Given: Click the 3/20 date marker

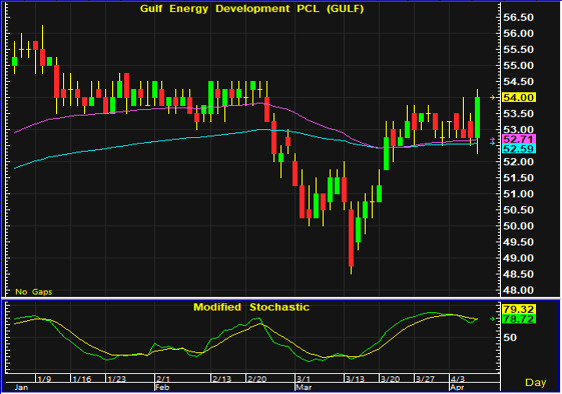Looking at the screenshot, I should pyautogui.click(x=391, y=379).
